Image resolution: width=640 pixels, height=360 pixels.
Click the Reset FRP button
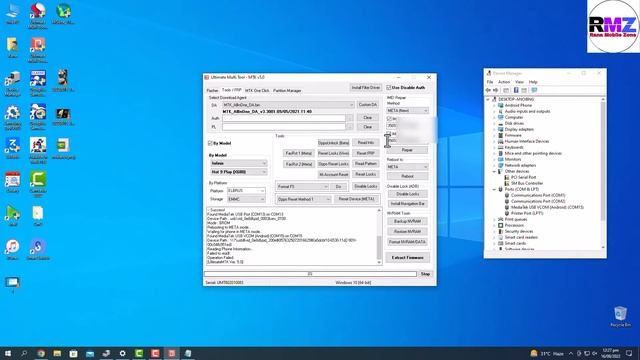click(x=365, y=153)
